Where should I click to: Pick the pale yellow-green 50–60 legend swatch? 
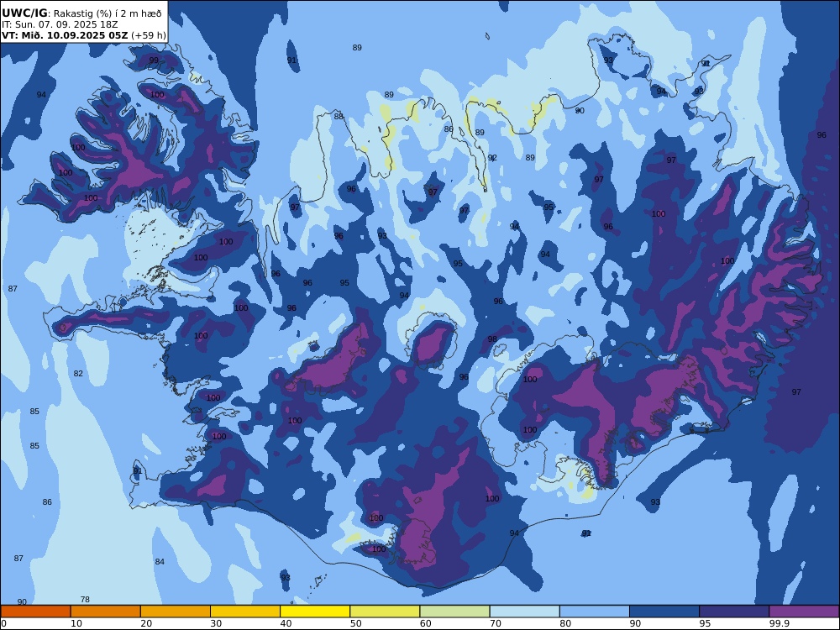point(385,612)
